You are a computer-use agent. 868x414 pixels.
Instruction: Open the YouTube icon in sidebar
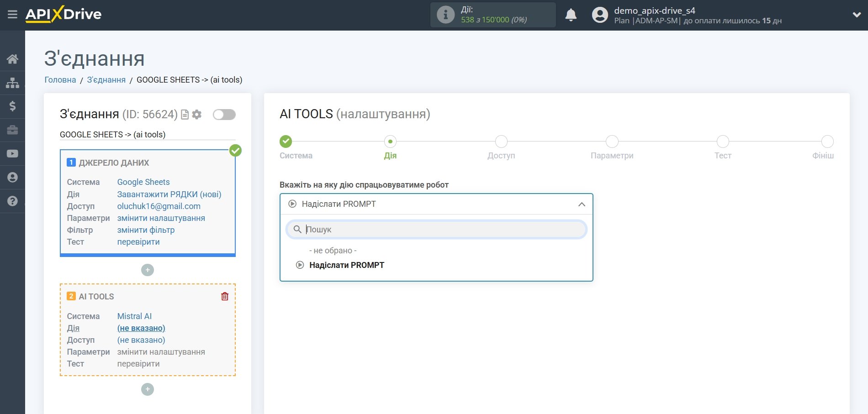click(x=12, y=153)
